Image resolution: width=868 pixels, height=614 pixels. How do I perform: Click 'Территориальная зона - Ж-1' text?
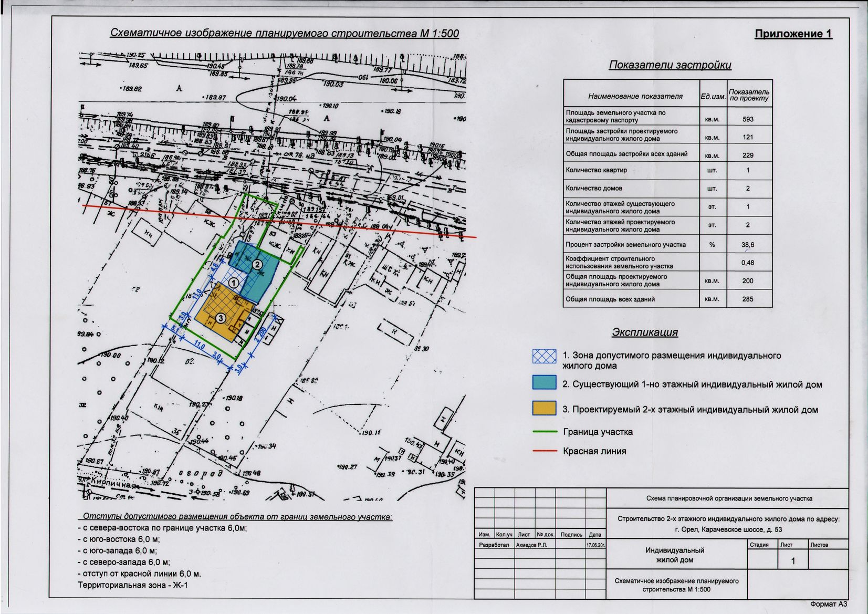click(x=133, y=585)
